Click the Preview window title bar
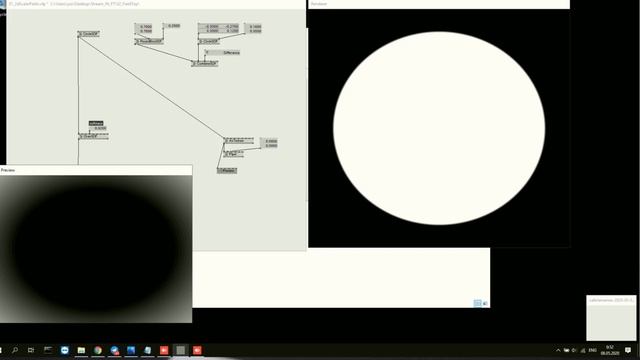This screenshot has height=360, width=640. pos(96,170)
